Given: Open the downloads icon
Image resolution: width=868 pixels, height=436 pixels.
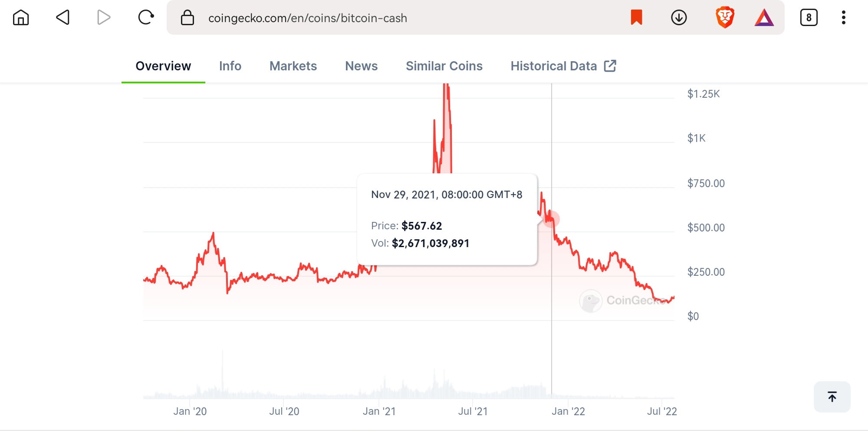Looking at the screenshot, I should tap(679, 18).
